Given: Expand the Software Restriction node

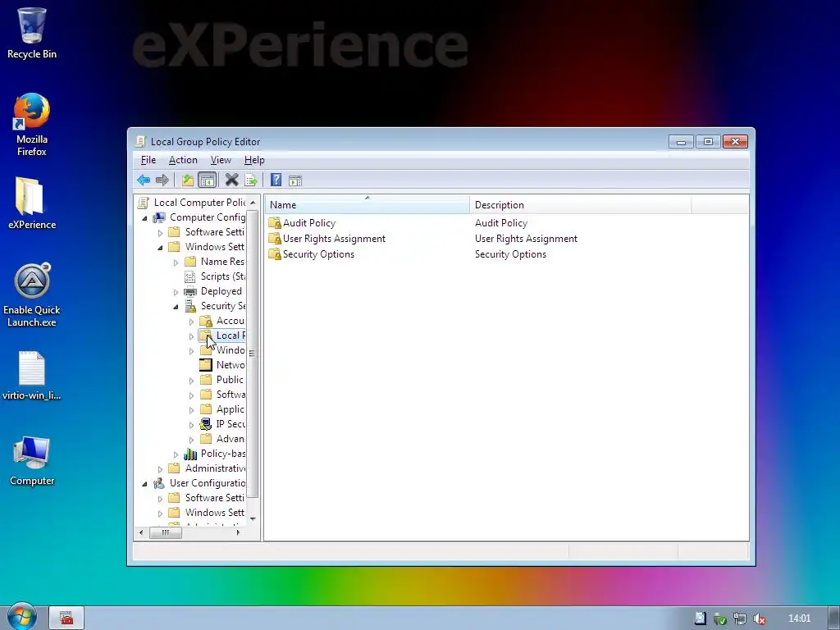Looking at the screenshot, I should pyautogui.click(x=191, y=395).
